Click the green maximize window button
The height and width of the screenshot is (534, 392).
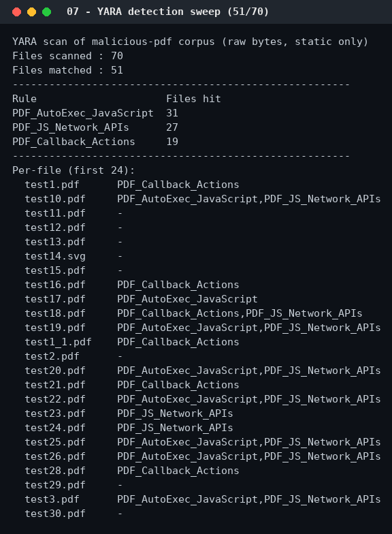(x=46, y=12)
